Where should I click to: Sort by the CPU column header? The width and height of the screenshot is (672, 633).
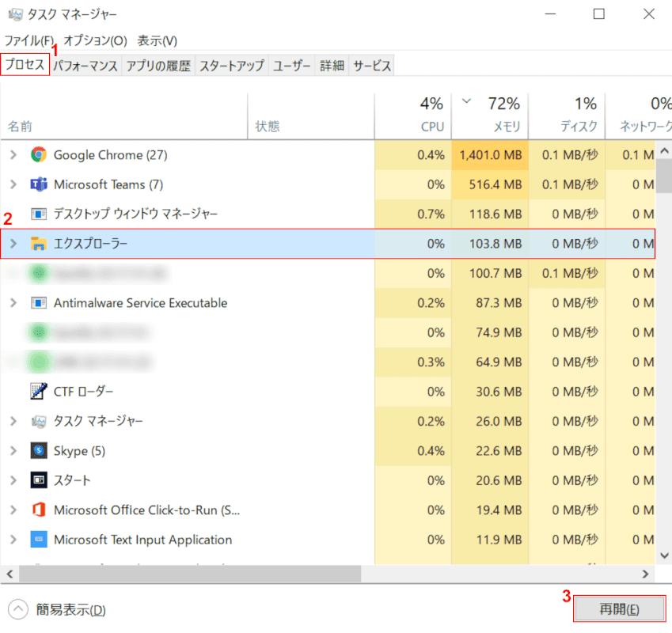(412, 116)
